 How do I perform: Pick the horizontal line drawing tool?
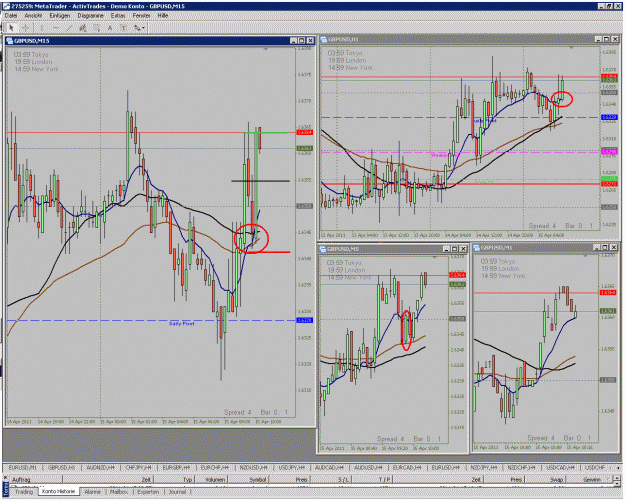coord(55,28)
